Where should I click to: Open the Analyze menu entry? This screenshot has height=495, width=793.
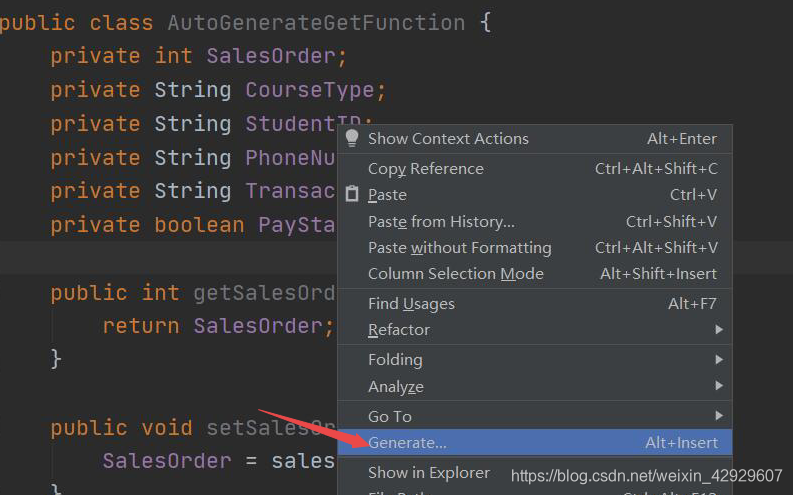click(x=535, y=386)
